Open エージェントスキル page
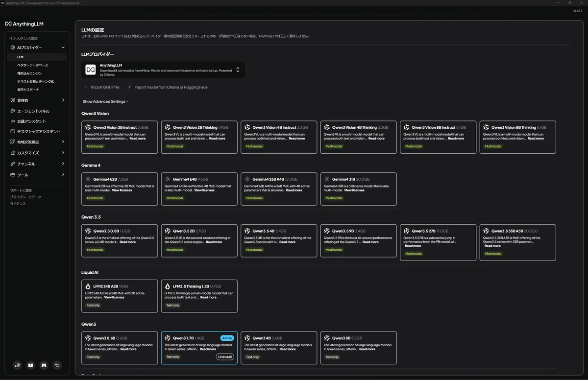588x380 pixels. (33, 111)
